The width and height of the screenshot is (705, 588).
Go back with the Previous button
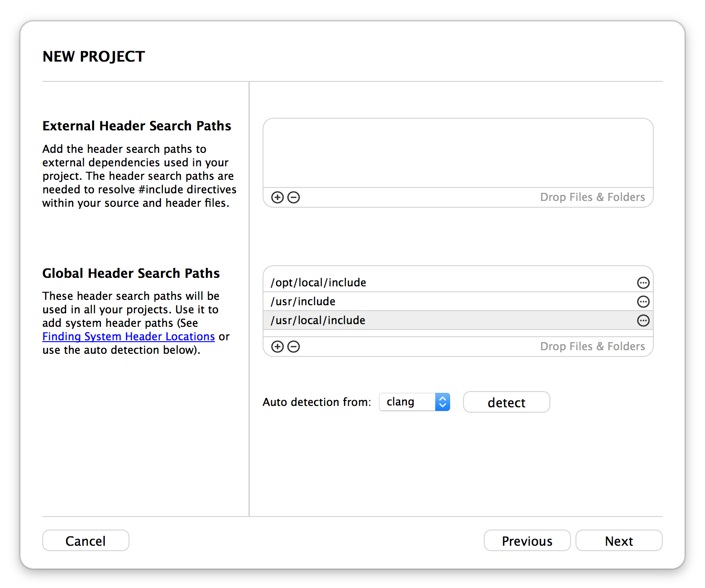527,540
